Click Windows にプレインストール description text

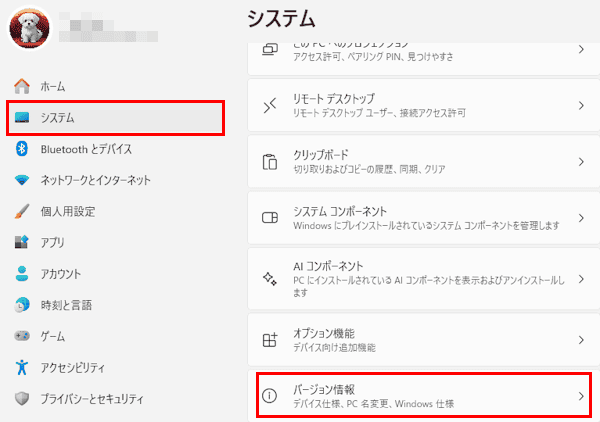[x=426, y=226]
